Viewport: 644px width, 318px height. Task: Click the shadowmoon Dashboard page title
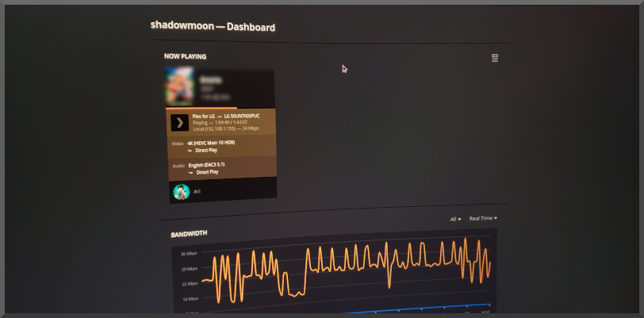click(213, 26)
